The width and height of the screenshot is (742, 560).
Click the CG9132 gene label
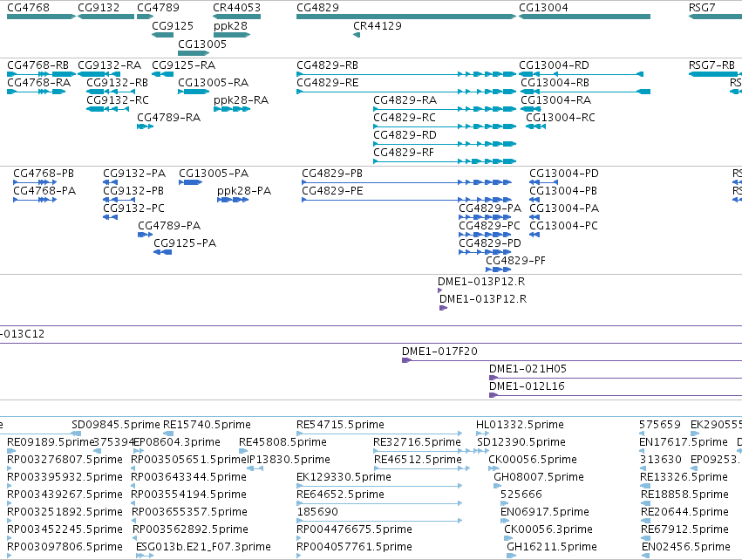[99, 8]
